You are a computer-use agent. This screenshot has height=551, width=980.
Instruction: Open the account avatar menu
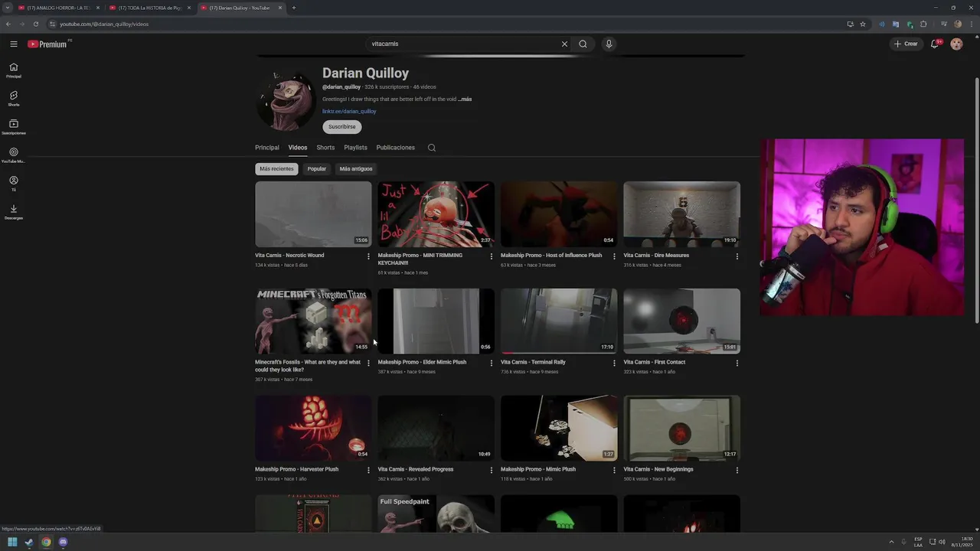(956, 44)
